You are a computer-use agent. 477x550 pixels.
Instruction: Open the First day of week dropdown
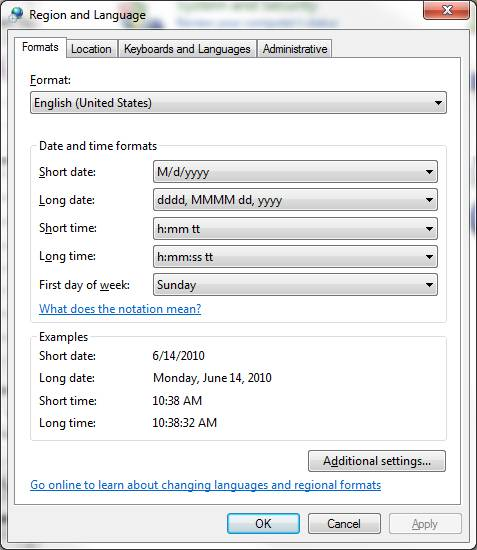295,285
